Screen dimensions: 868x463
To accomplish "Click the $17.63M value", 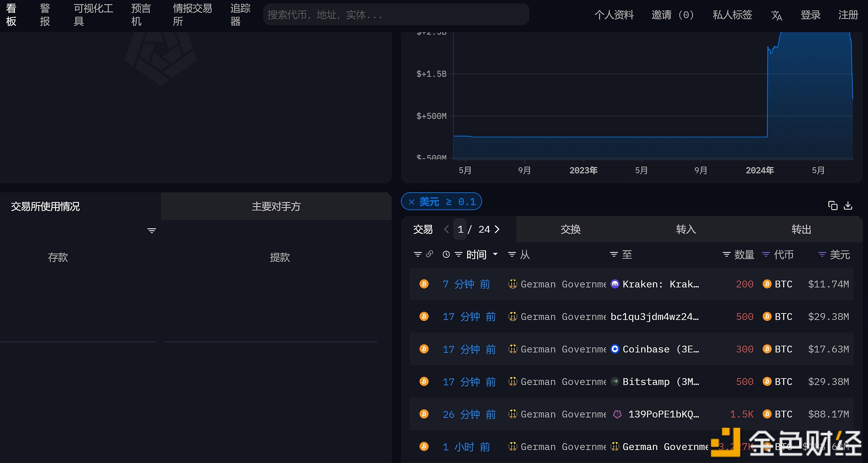I will tap(829, 349).
